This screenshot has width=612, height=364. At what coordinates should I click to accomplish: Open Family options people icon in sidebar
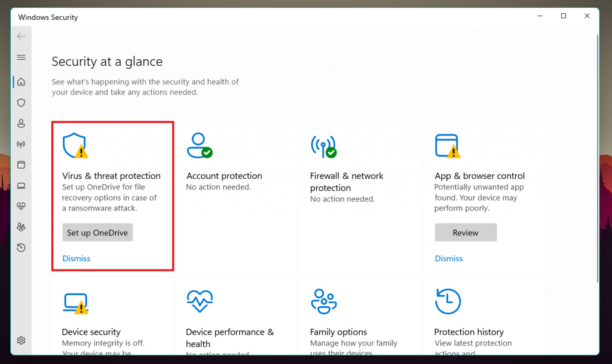pos(21,227)
